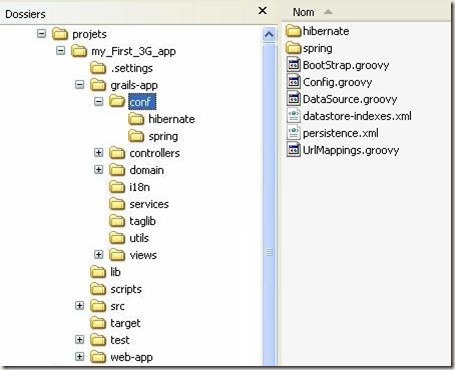Select the i18n label in tree
455x370 pixels.
tap(140, 187)
